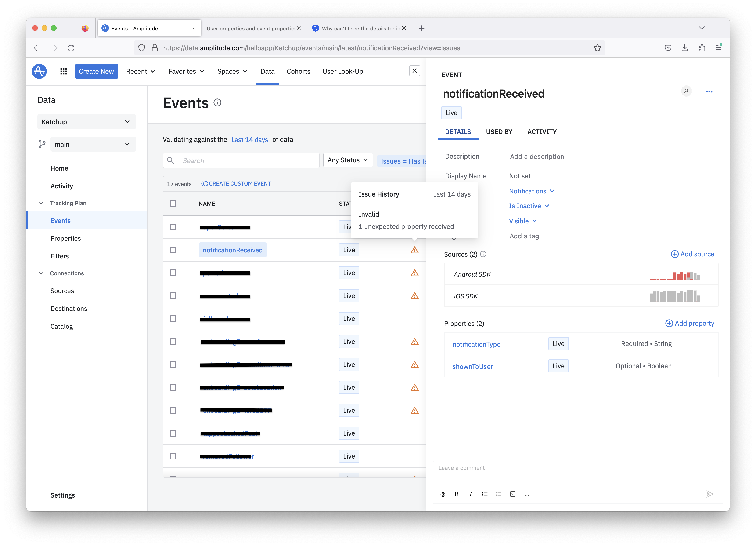The width and height of the screenshot is (756, 546).
Task: Click the Events info icon
Action: pos(217,103)
